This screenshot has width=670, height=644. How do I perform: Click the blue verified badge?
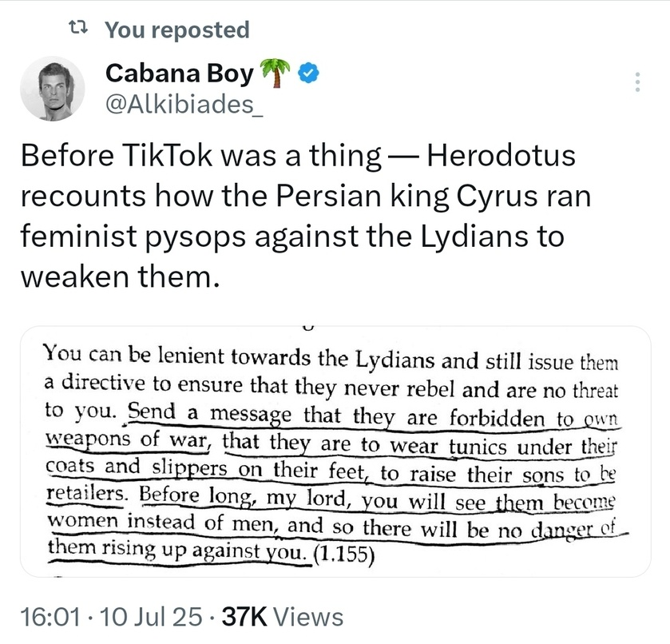309,74
